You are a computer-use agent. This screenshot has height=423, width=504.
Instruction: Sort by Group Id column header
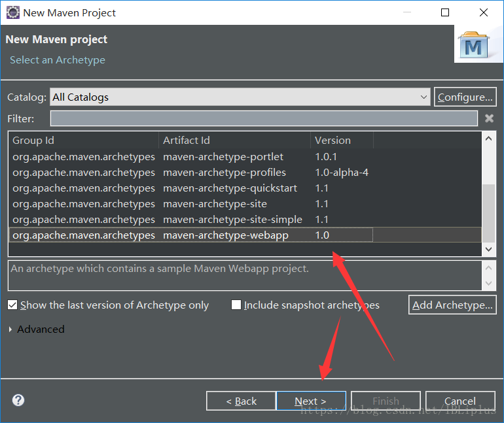pos(84,141)
